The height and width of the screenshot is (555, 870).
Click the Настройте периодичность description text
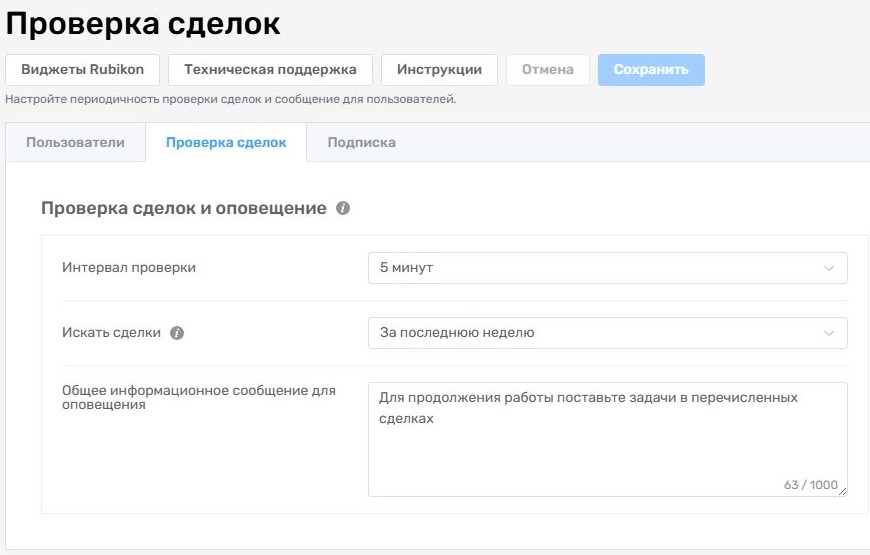pos(231,99)
